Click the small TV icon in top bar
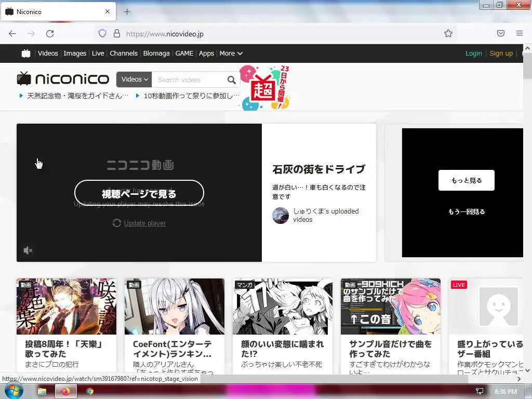 26,54
